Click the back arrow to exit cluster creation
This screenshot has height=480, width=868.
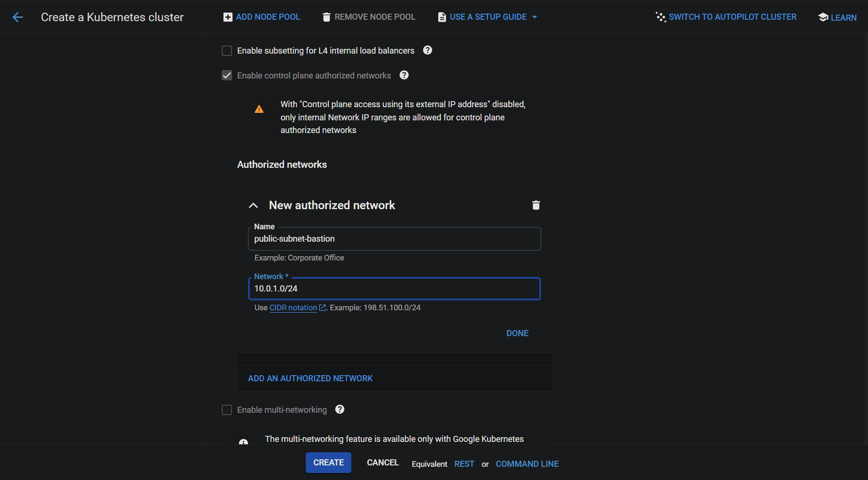click(x=17, y=17)
